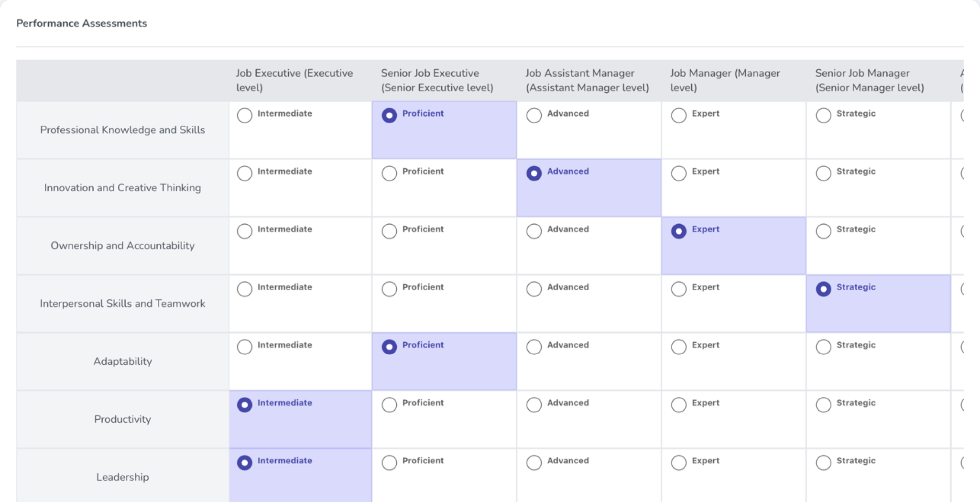Select Expert for Innovation and Creative Thinking
Image resolution: width=980 pixels, height=502 pixels.
[679, 173]
